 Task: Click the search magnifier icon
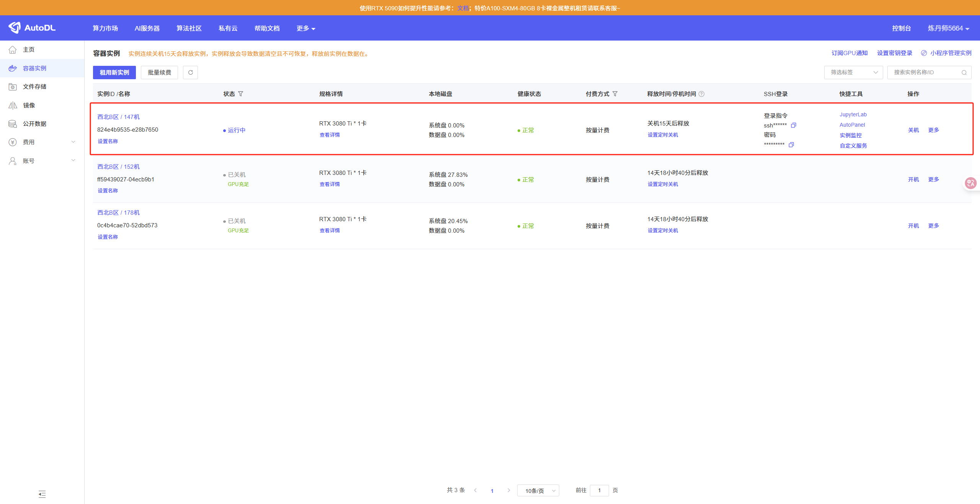[964, 72]
